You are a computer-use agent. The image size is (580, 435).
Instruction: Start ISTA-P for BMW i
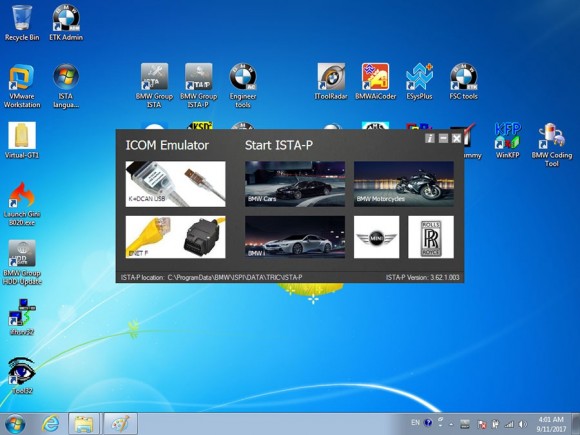(x=295, y=237)
